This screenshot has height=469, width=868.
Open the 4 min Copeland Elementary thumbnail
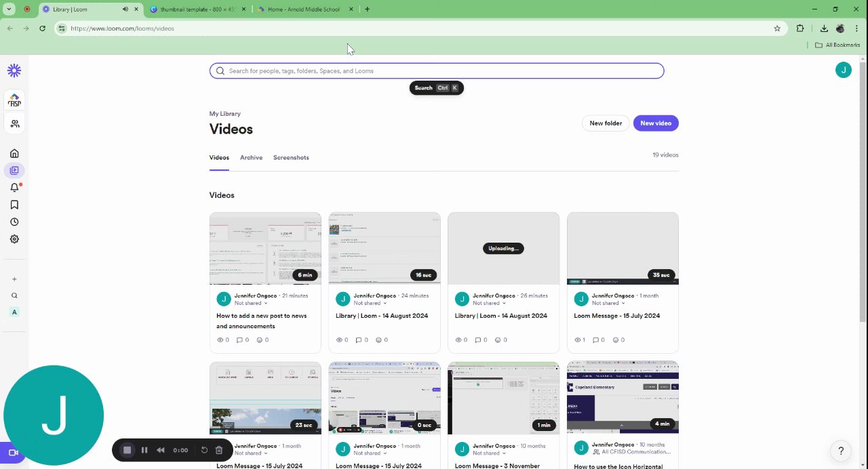(x=623, y=398)
